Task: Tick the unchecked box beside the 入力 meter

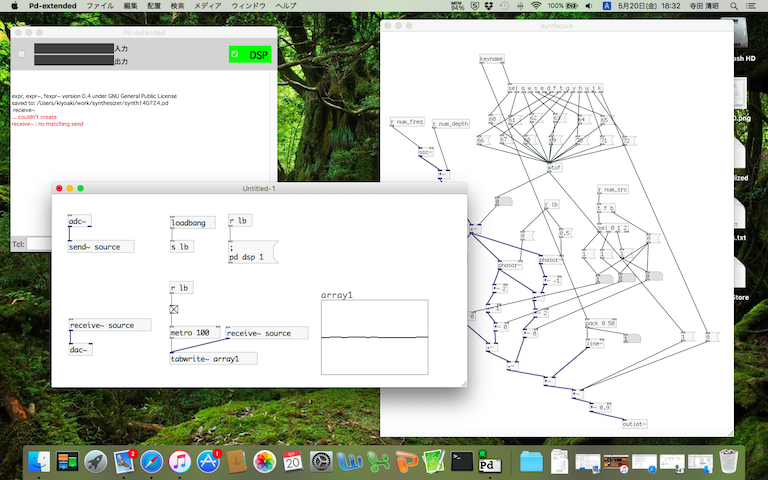Action: click(x=21, y=54)
